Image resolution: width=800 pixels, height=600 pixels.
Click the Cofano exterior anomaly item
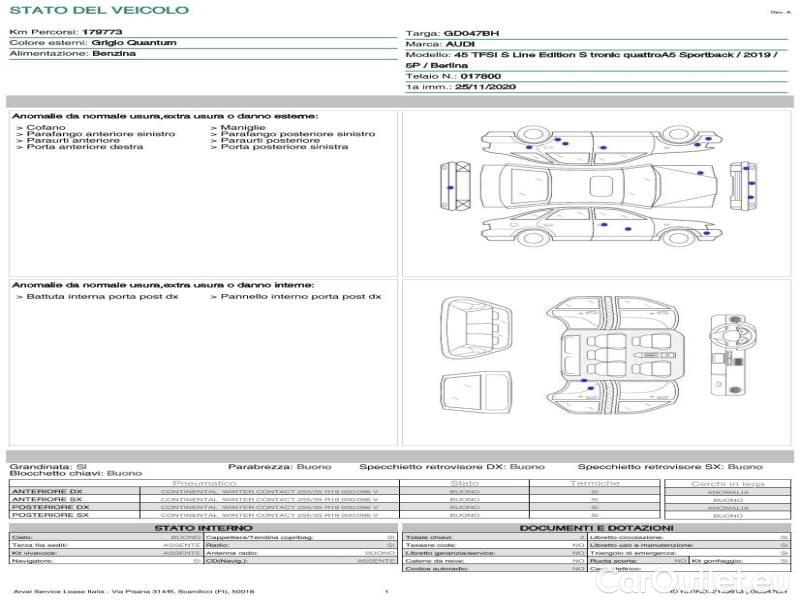point(45,127)
